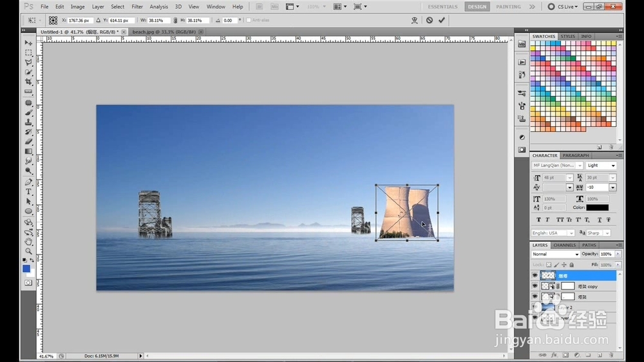Switch to the Painting workspace
The image size is (644, 362).
[508, 6]
